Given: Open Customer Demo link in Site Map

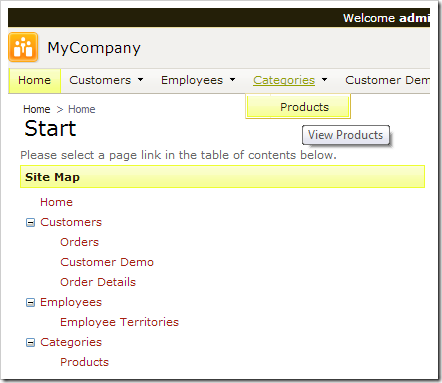Looking at the screenshot, I should coord(107,262).
